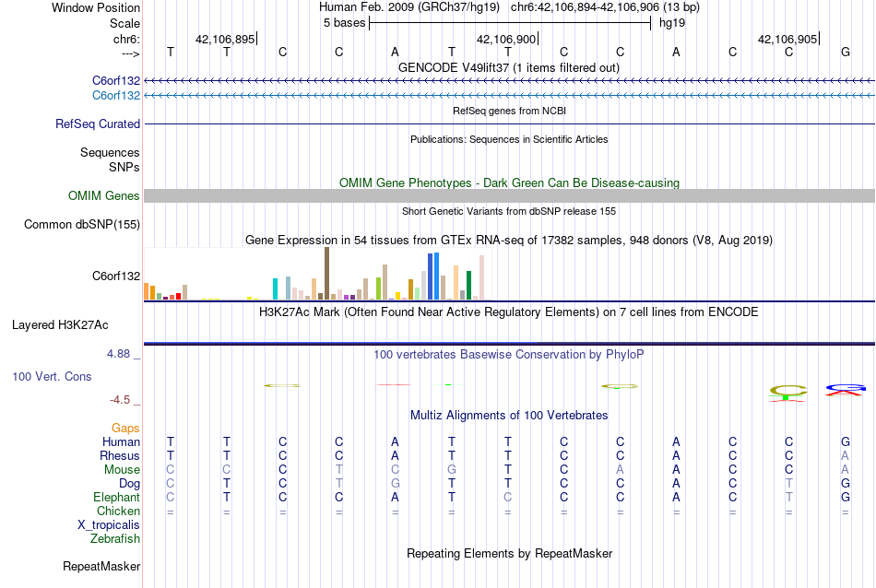The width and height of the screenshot is (876, 588).
Task: Click the dark green bar in GTEx chart
Action: pyautogui.click(x=468, y=286)
